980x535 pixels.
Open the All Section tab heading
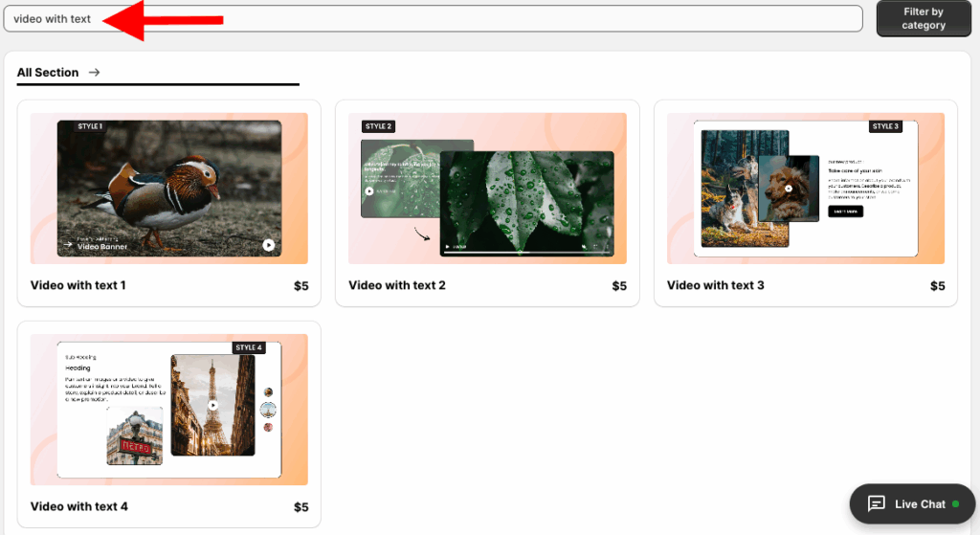[x=48, y=73]
